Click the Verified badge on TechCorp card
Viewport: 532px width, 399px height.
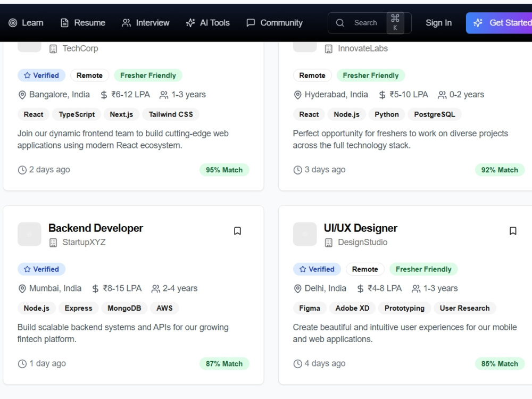pos(41,76)
